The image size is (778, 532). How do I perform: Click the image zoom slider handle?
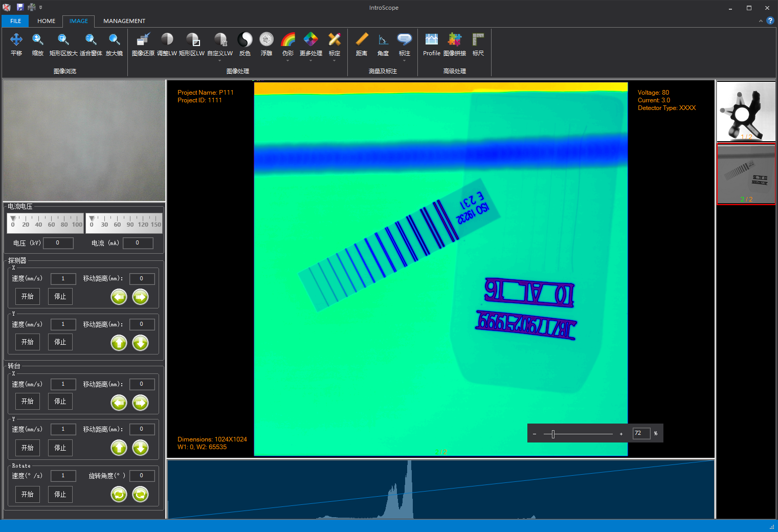pos(553,434)
